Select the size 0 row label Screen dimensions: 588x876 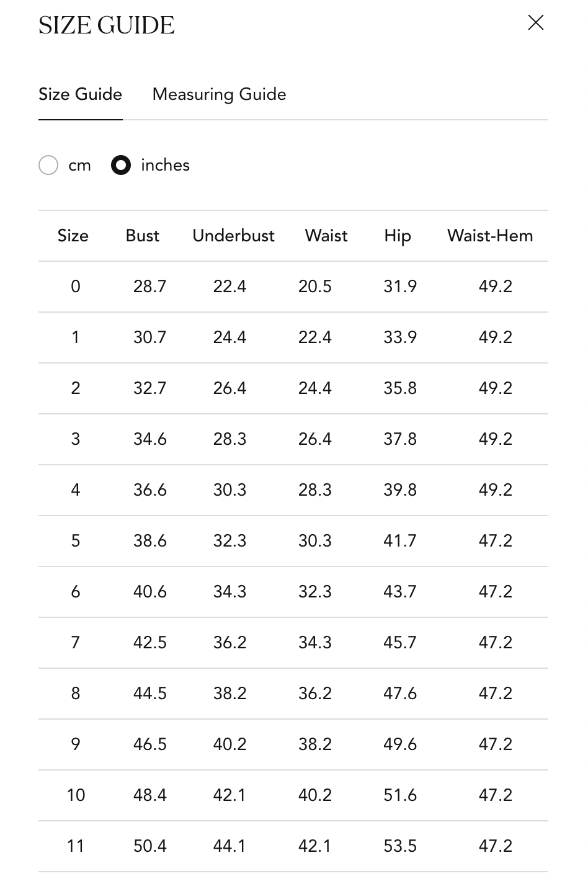76,287
